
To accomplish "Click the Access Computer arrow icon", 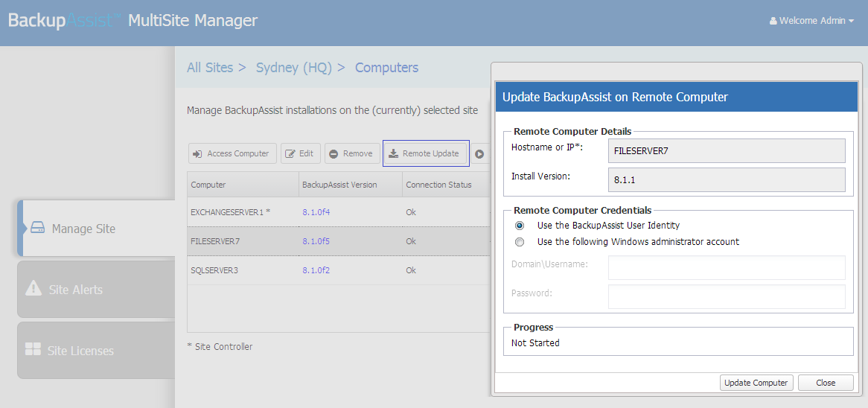I will click(x=197, y=154).
